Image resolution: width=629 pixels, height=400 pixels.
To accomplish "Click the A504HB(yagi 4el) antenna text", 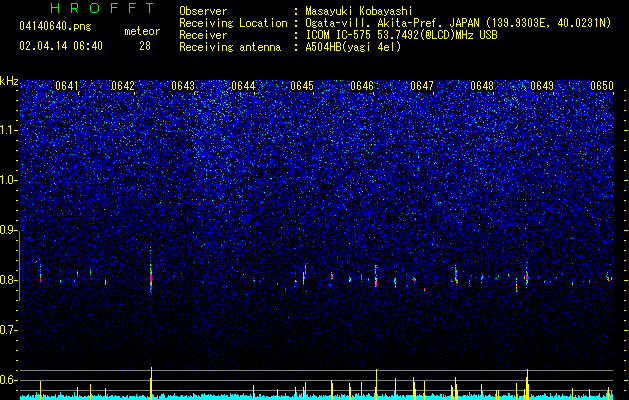I will click(353, 47).
